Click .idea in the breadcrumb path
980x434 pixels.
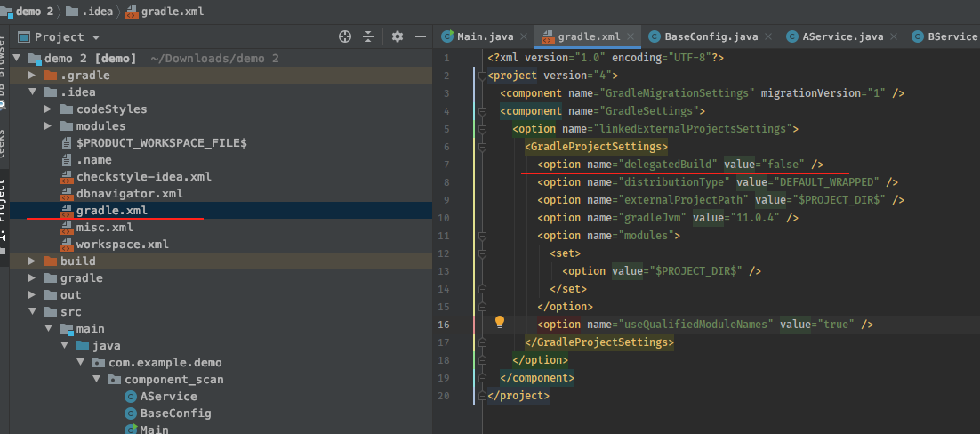(96, 12)
